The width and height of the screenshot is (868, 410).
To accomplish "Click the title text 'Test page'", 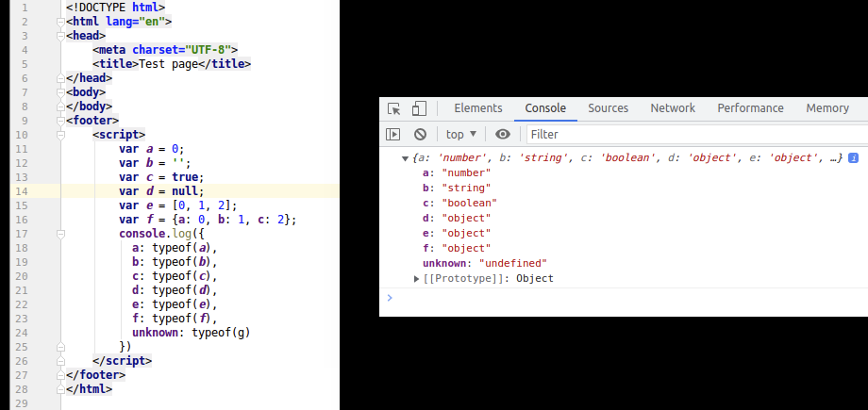I will 168,64.
